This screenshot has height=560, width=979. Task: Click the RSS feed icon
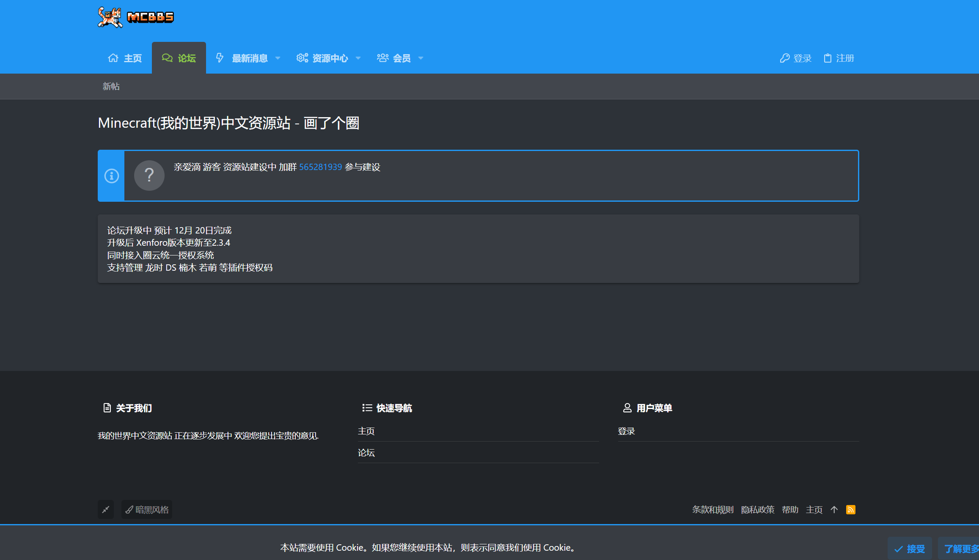pos(850,510)
